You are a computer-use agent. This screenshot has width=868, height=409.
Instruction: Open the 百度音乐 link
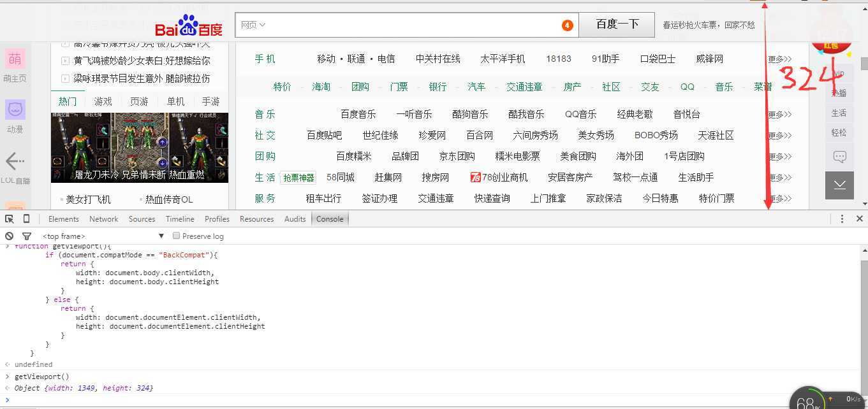[358, 114]
